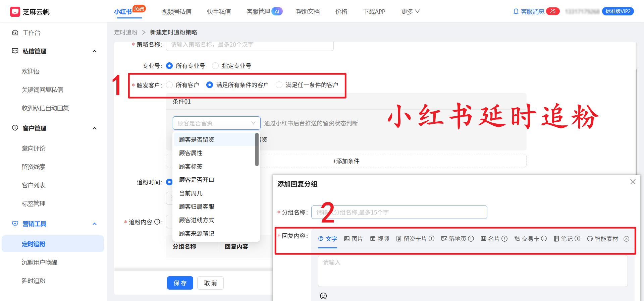Screen dimensions: 644x301
Task: Focus the 分组名称 input field
Action: click(x=399, y=212)
